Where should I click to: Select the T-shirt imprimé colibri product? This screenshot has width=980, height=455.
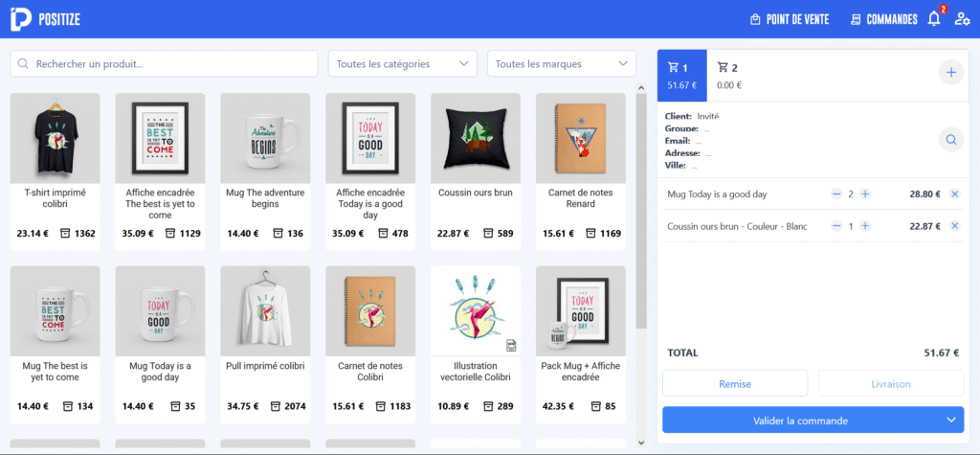click(x=55, y=171)
